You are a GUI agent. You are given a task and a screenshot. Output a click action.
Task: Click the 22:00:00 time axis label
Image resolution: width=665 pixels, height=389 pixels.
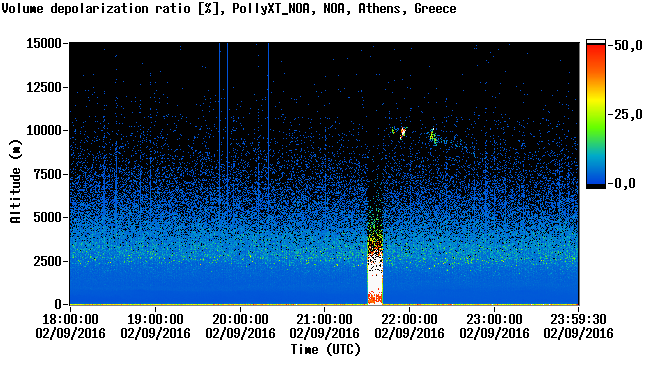(x=409, y=319)
